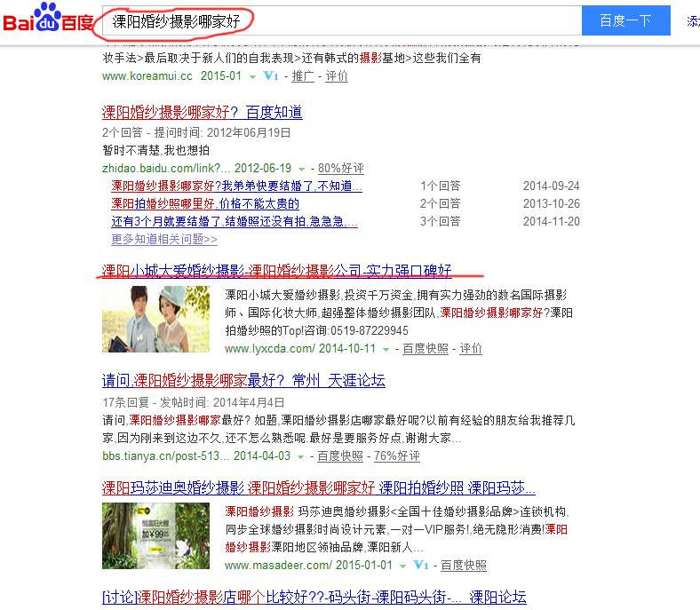Click the 2014-11-20 date text
This screenshot has height=610, width=700.
point(552,221)
